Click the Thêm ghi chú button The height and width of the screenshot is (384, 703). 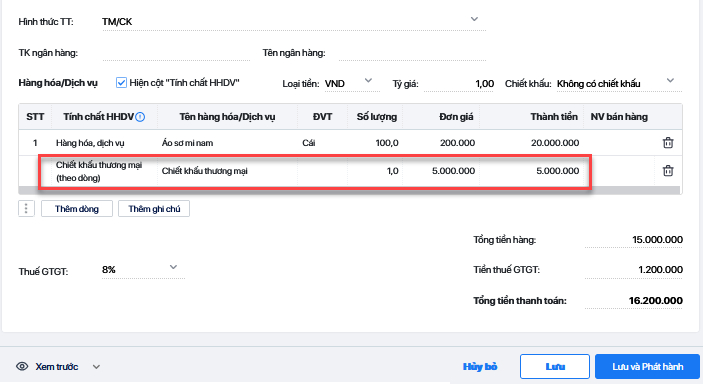click(x=154, y=209)
